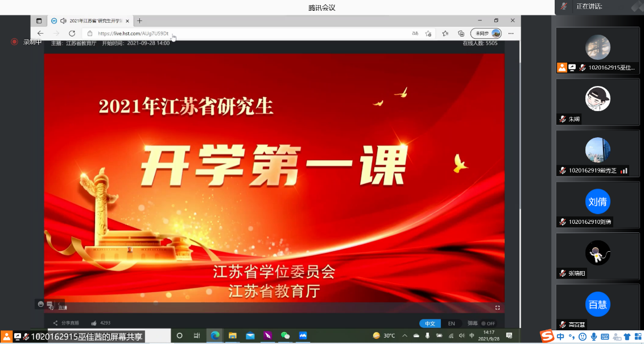
Task: Mute the browser tab audio speaker icon
Action: click(63, 21)
